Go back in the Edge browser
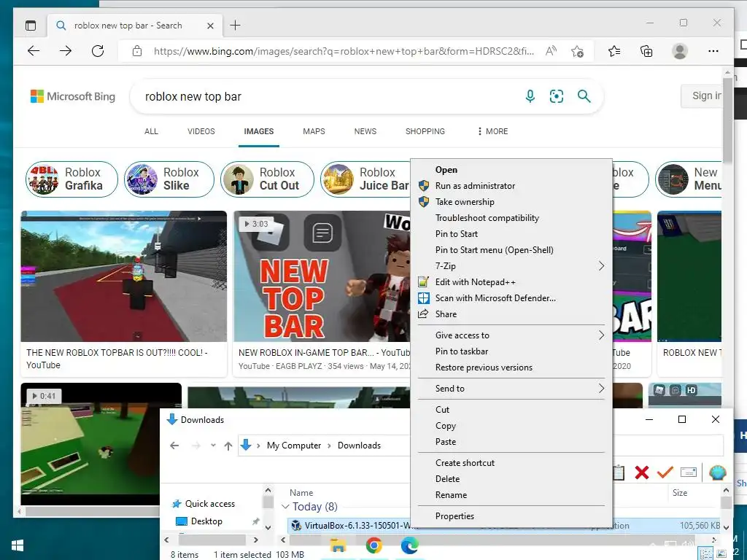Viewport: 747px width, 560px height. tap(34, 51)
